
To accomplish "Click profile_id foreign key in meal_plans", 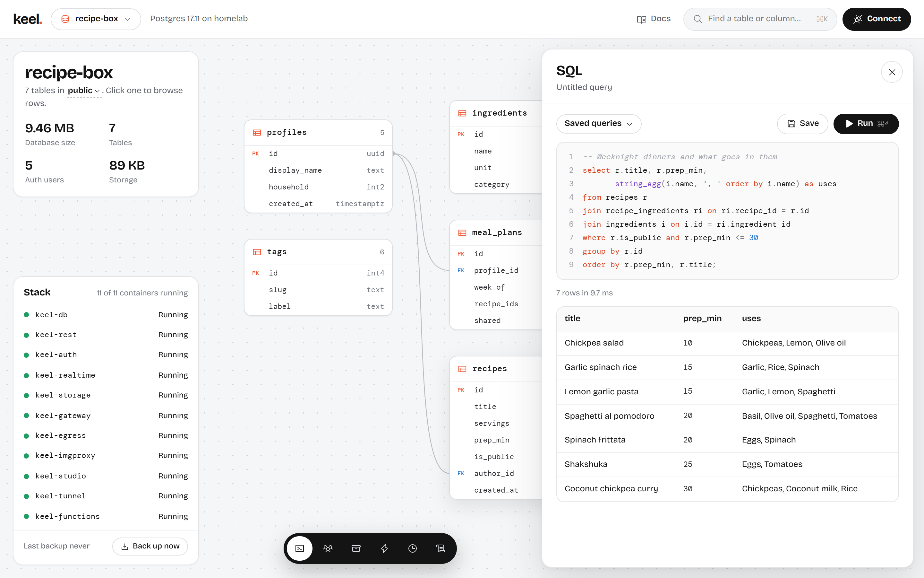I will (x=496, y=270).
